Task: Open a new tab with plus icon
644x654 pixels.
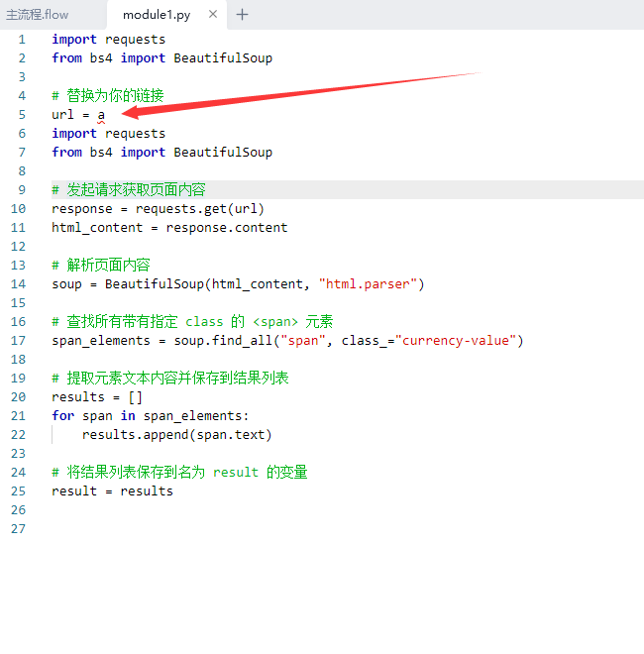Action: 242,15
